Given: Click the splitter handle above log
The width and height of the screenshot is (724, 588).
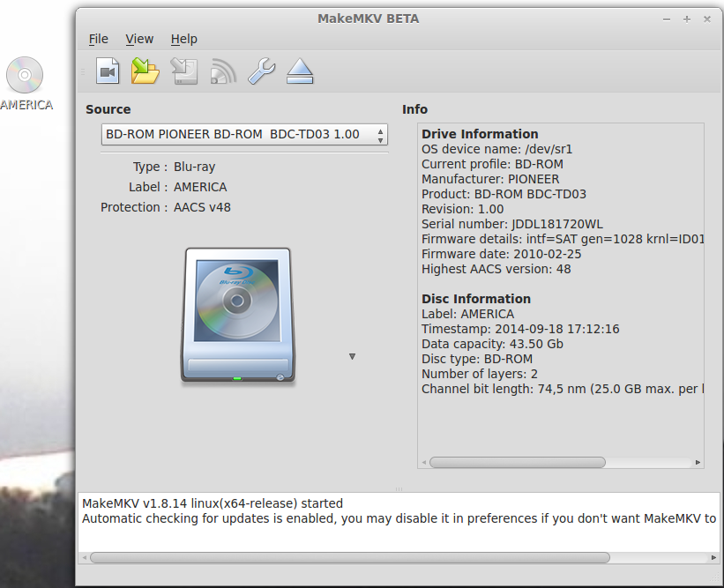Looking at the screenshot, I should pos(399,488).
